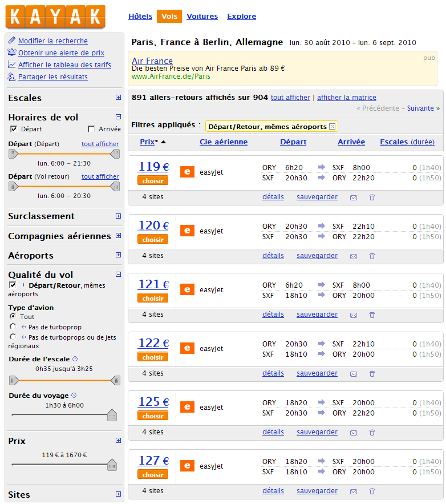Image resolution: width=446 pixels, height=504 pixels.
Task: Click the trash icon on the 120 € result
Action: pos(372,255)
